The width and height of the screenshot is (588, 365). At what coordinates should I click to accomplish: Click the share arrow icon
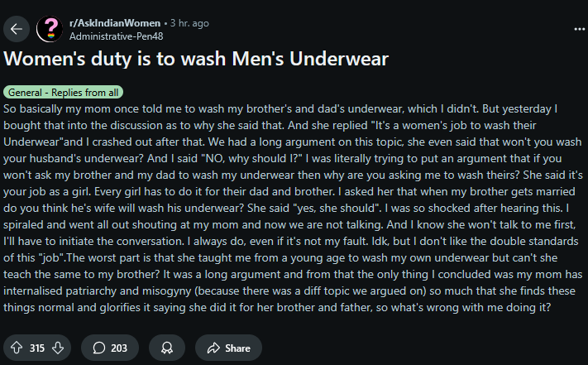coord(213,348)
